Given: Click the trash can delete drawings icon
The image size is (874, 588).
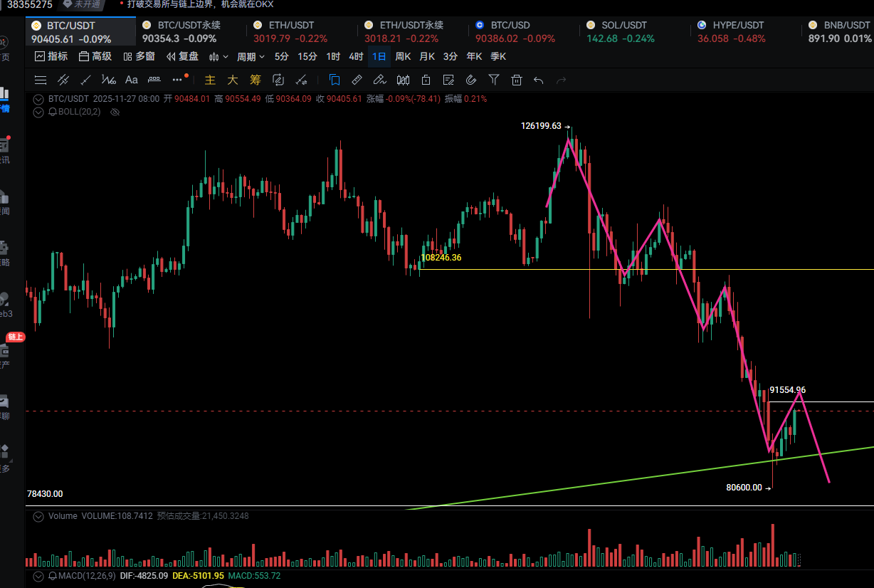Looking at the screenshot, I should [517, 80].
